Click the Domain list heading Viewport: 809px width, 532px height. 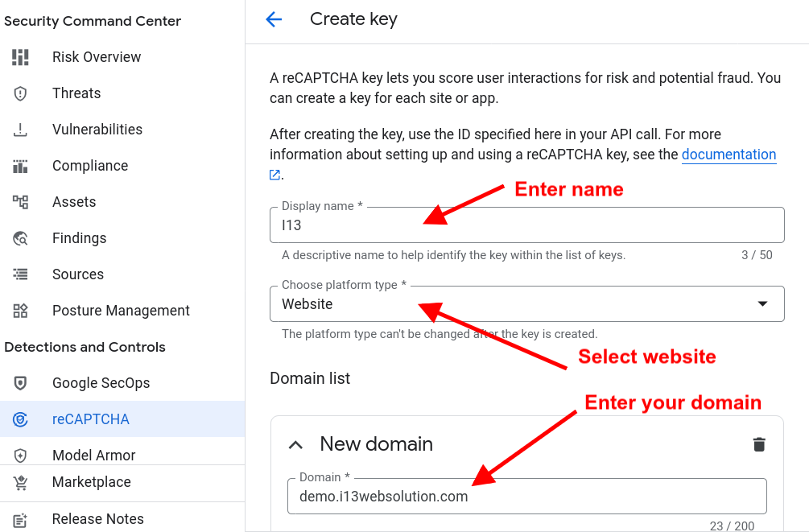pyautogui.click(x=310, y=379)
